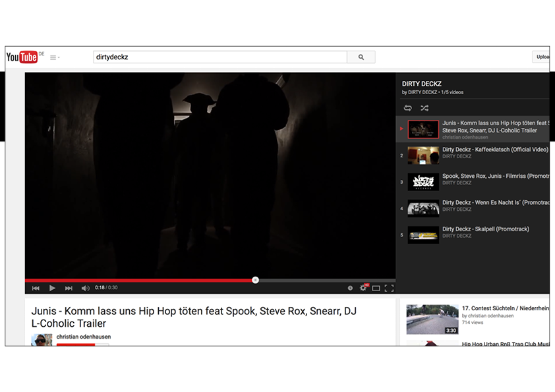Viewport: 555px width, 392px height.
Task: Enter full screen mode
Action: pos(389,289)
